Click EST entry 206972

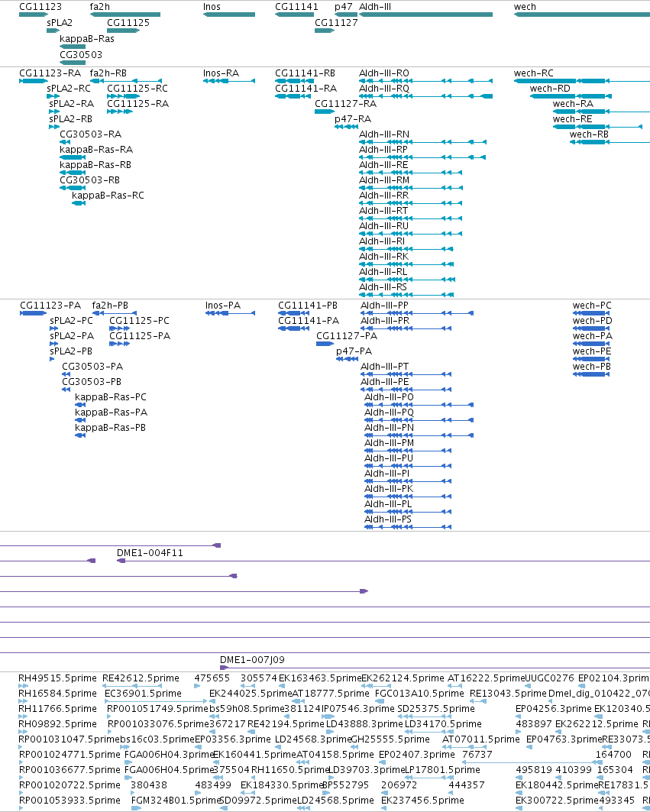tap(399, 785)
